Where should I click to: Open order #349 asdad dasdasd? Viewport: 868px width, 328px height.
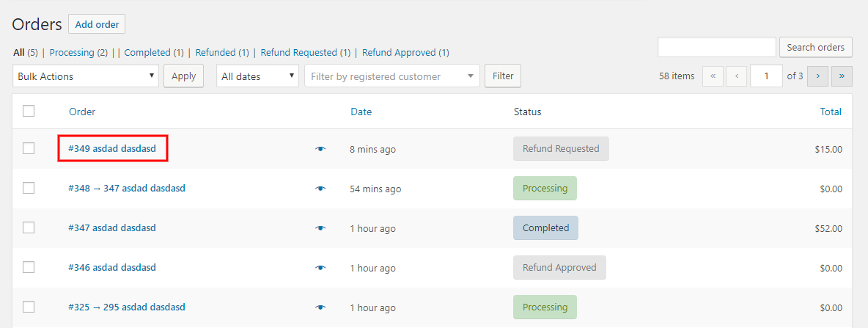point(112,148)
